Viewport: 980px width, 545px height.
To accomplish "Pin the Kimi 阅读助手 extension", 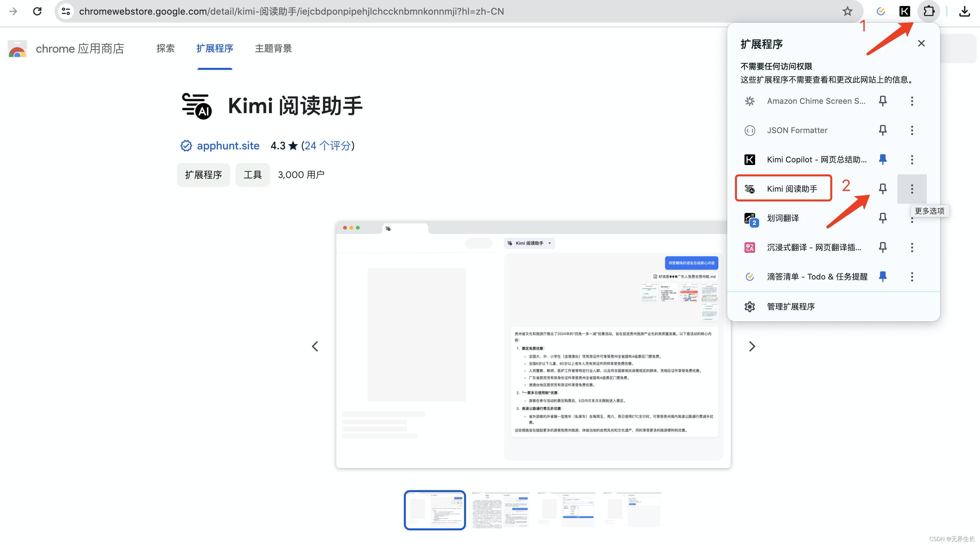I will click(x=883, y=189).
